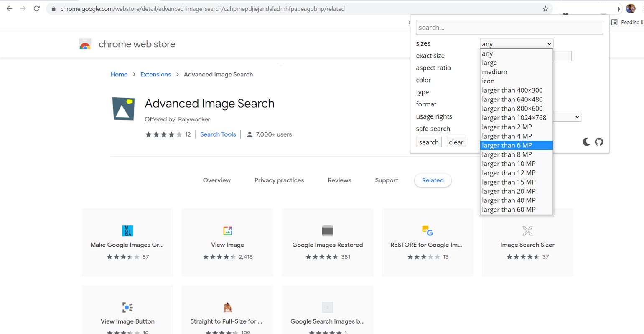The width and height of the screenshot is (644, 334).
Task: Switch to the Privacy practices tab
Action: [x=279, y=180]
